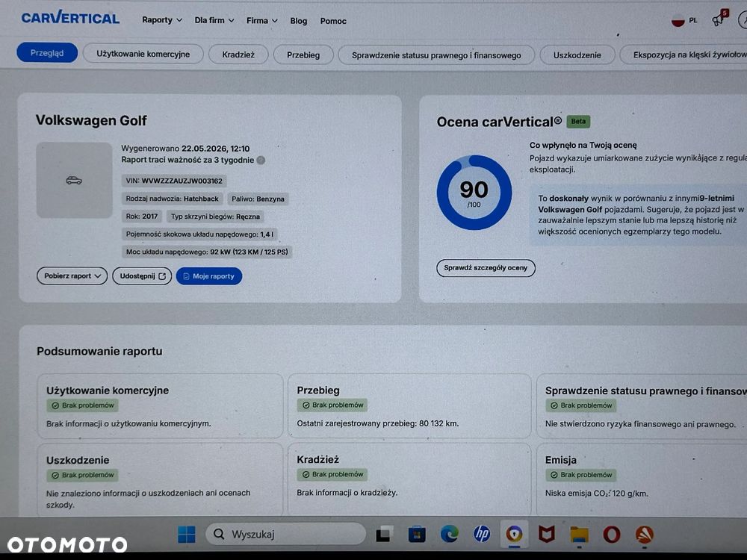Screen dimensions: 747x560
Task: Click Typ skrzyni biegów: Ręczna chip
Action: tap(215, 217)
